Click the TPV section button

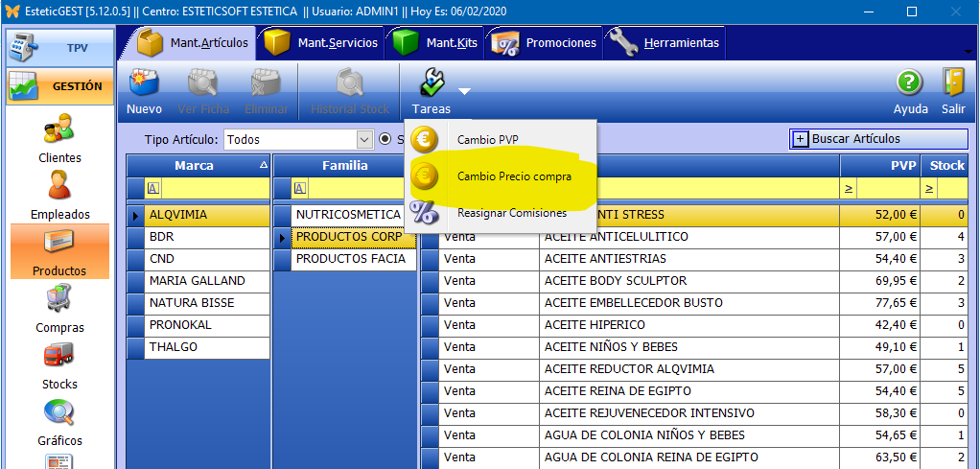[59, 47]
